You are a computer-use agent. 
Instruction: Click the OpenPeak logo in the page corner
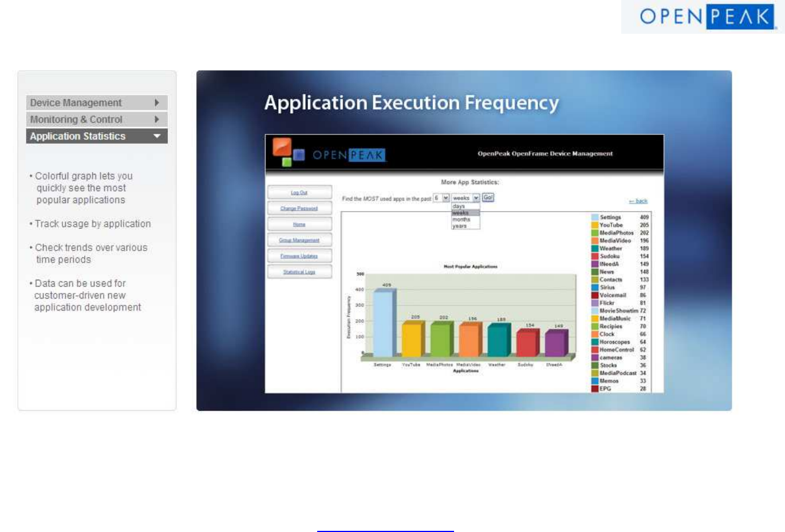pos(707,17)
